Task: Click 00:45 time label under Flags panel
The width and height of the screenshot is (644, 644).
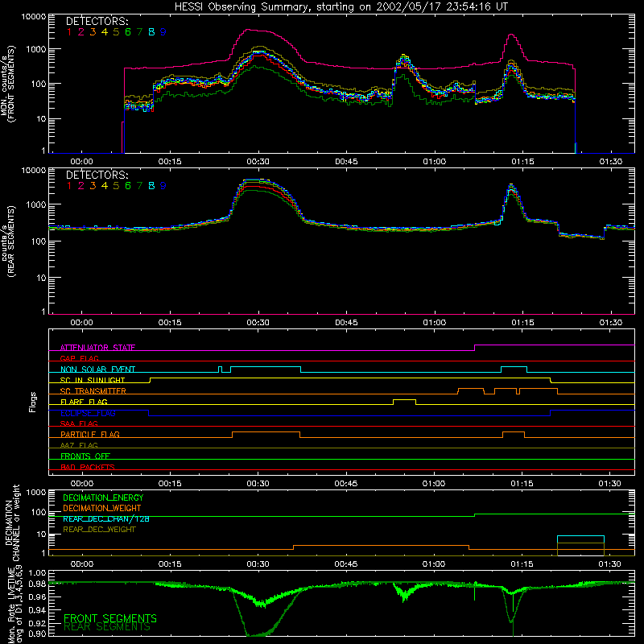Action: [346, 484]
